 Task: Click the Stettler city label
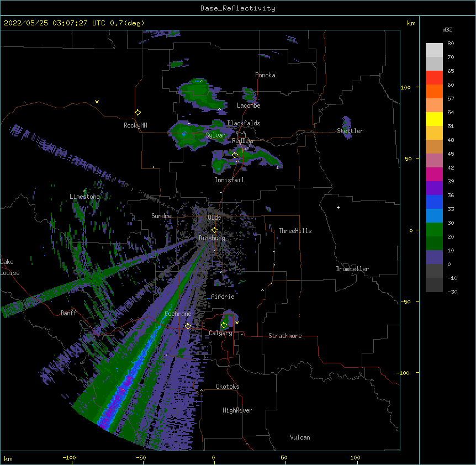click(x=350, y=131)
